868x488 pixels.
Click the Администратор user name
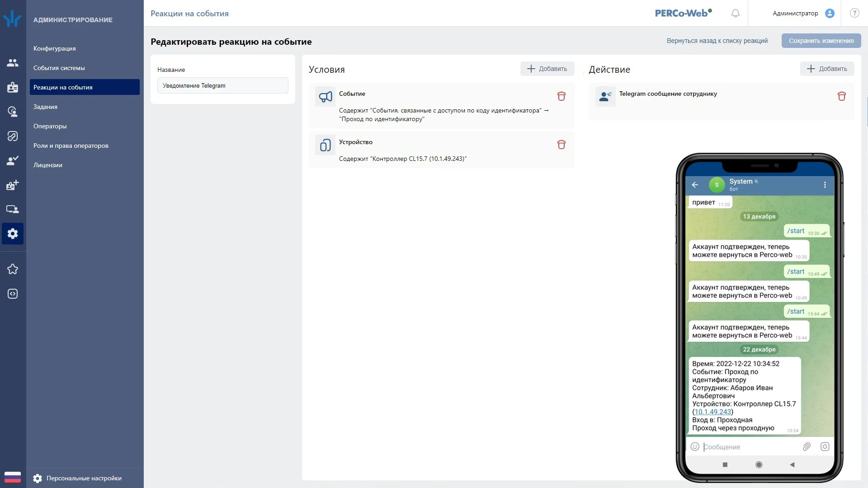pyautogui.click(x=795, y=13)
